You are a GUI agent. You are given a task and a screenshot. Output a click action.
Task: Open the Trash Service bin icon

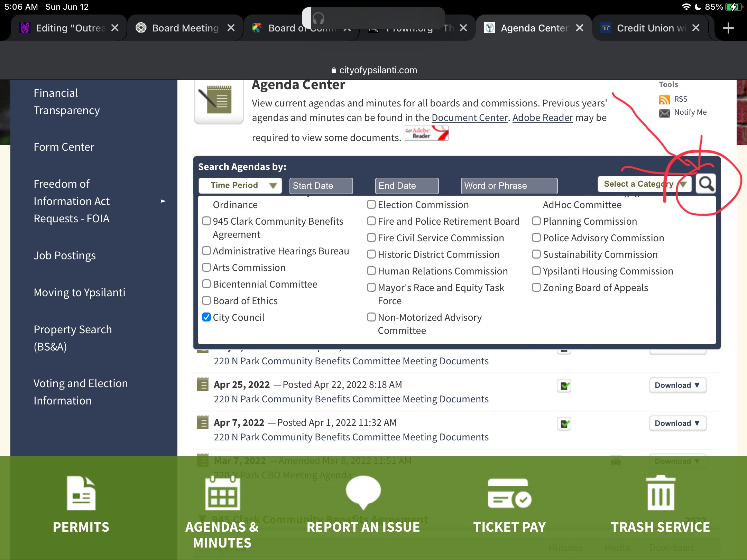click(x=660, y=493)
